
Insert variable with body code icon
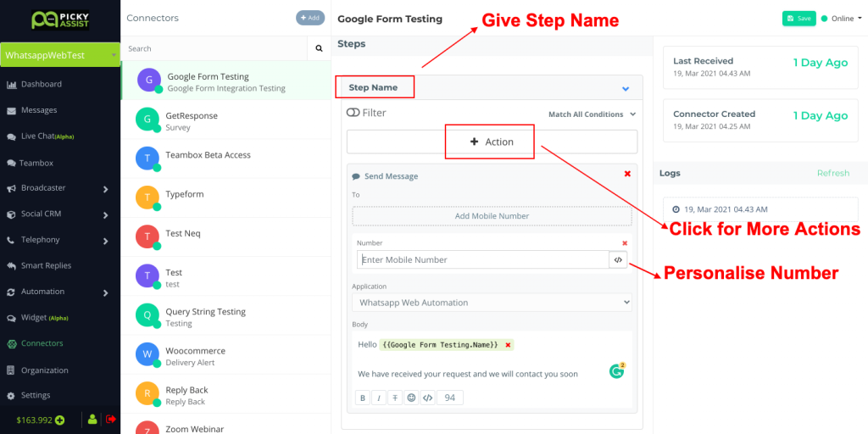427,398
